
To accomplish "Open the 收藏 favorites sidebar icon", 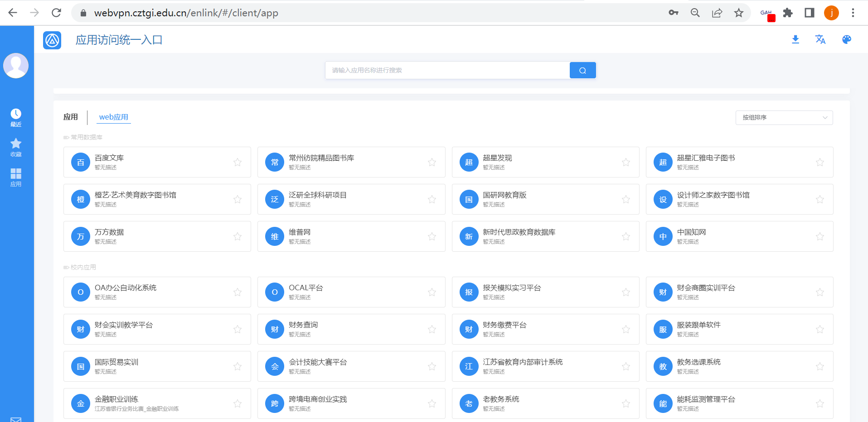I will click(16, 148).
